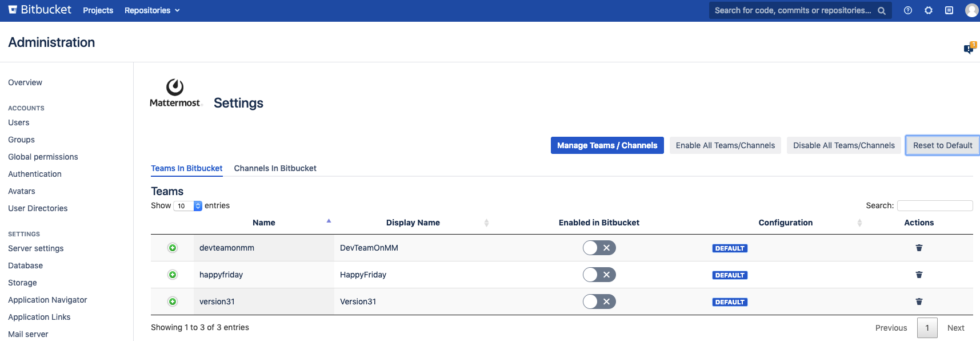Click Manage Teams / Channels button
980x341 pixels.
pyautogui.click(x=607, y=145)
